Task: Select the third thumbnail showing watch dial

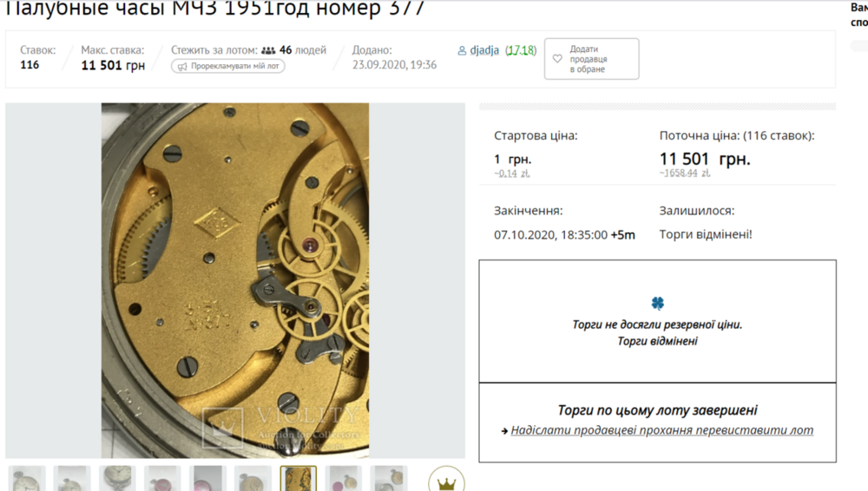Action: [117, 478]
